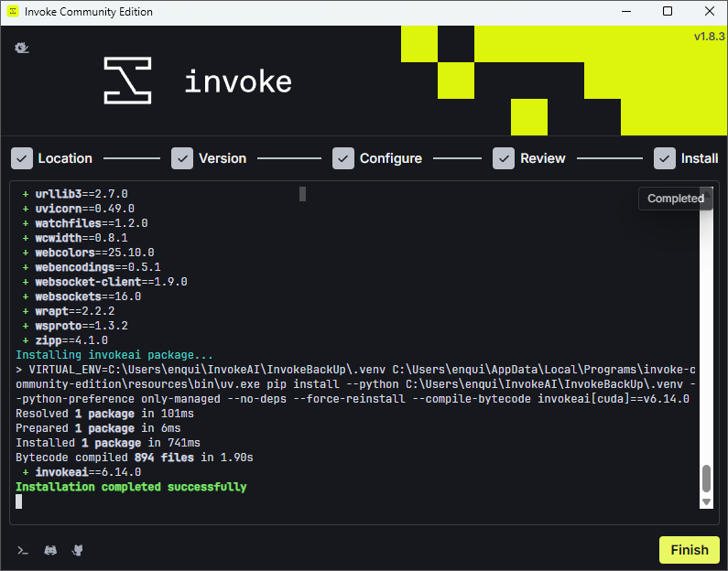Viewport: 728px width, 571px height.
Task: Go to the Install step label
Action: point(700,158)
